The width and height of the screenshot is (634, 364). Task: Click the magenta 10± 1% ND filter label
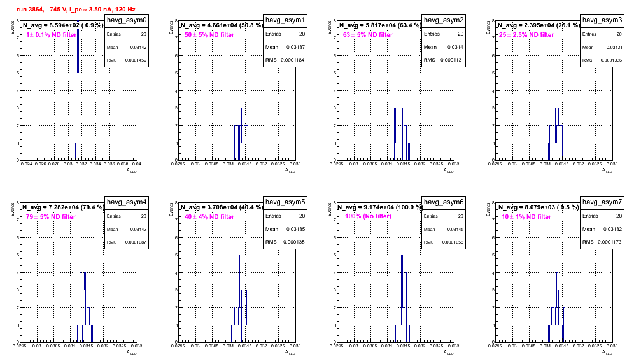[526, 217]
